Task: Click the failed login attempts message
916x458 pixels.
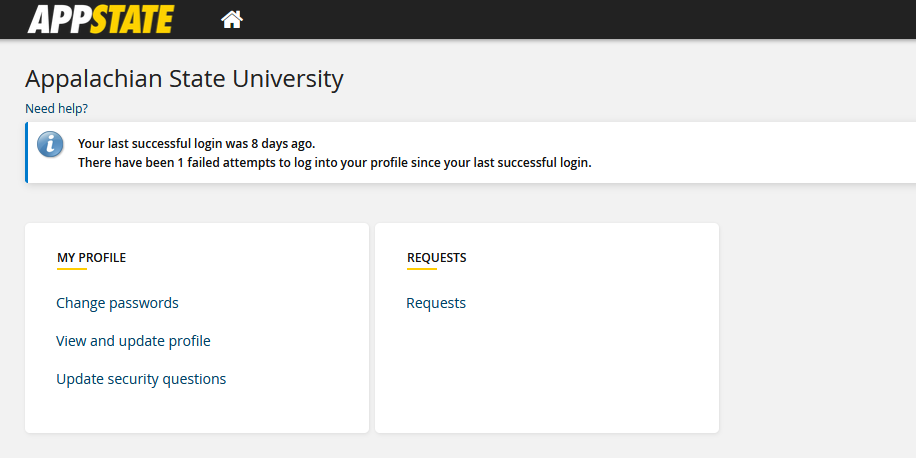Action: click(335, 162)
